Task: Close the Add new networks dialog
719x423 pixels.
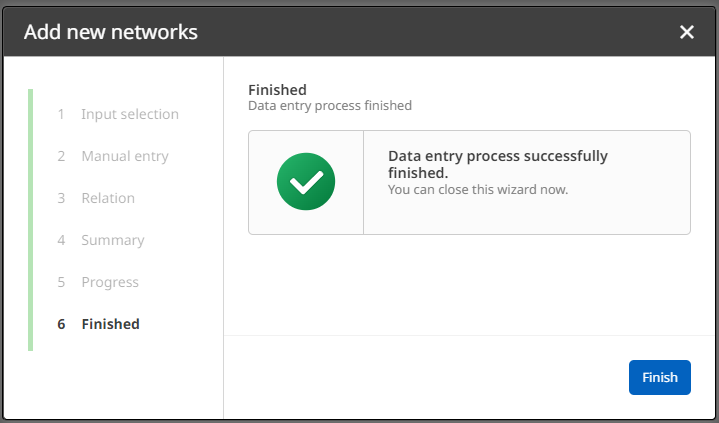Action: pyautogui.click(x=687, y=32)
